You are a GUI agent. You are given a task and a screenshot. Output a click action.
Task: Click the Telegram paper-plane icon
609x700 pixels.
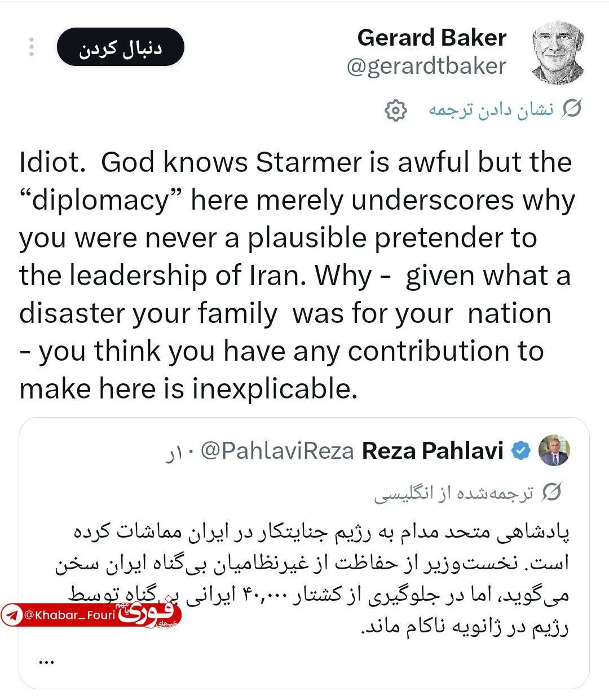click(11, 615)
